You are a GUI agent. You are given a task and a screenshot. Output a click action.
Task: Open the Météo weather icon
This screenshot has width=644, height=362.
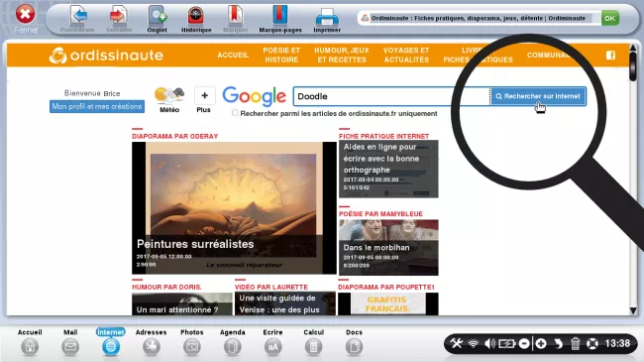pos(169,99)
